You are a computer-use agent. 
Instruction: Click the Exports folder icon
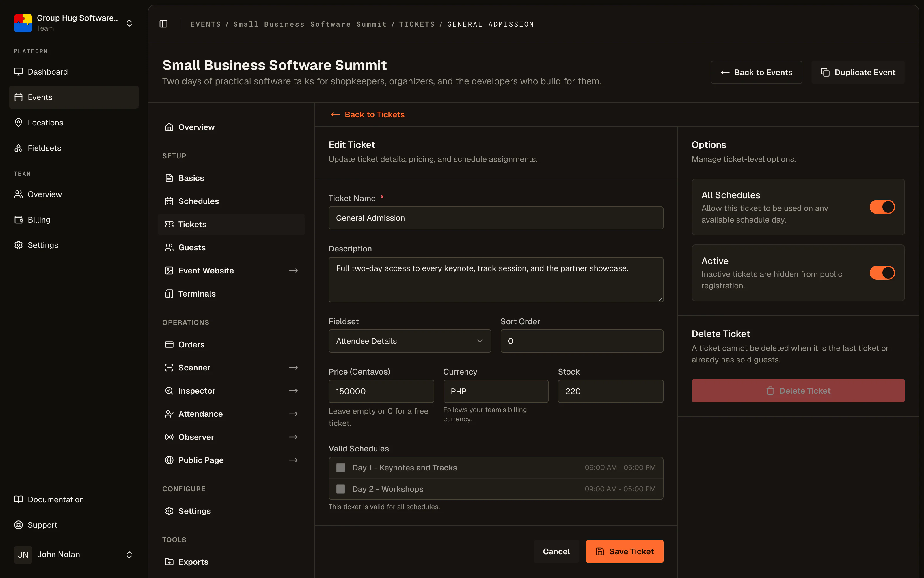coord(169,562)
